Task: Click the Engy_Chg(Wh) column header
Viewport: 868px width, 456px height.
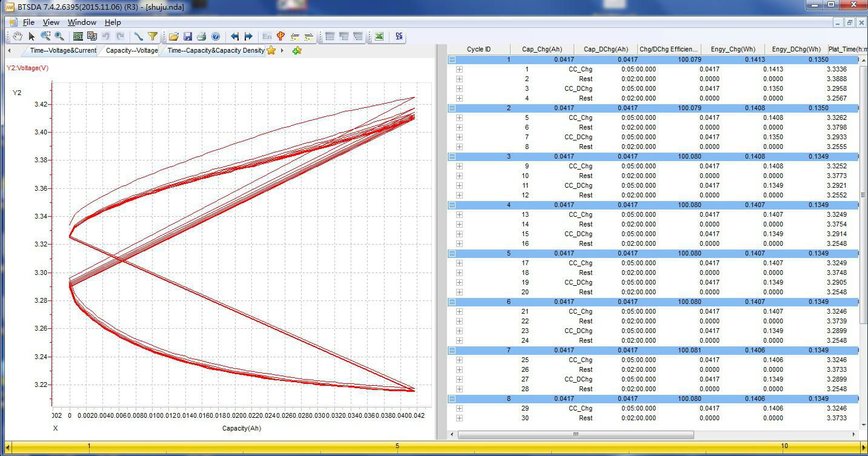Action: (733, 49)
